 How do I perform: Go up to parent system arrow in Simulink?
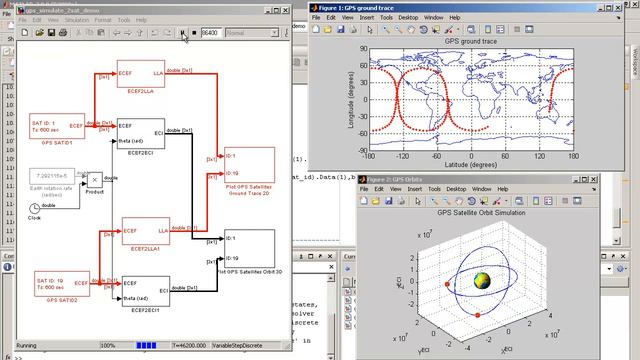140,33
